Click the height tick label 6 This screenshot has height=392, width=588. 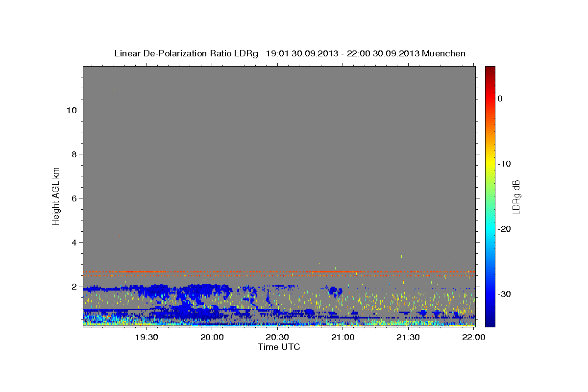[74, 198]
